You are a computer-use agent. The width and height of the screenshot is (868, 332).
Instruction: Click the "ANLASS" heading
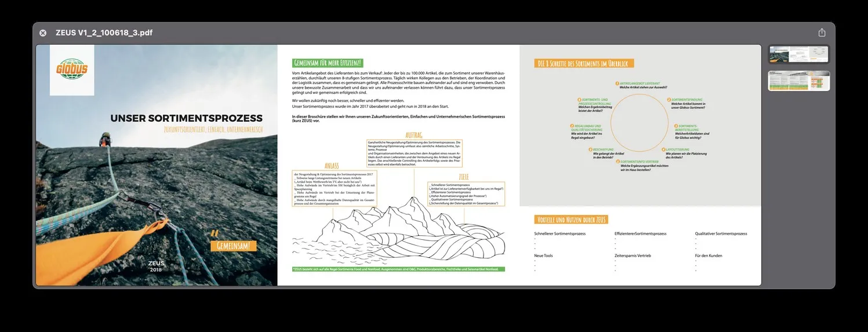pos(332,166)
